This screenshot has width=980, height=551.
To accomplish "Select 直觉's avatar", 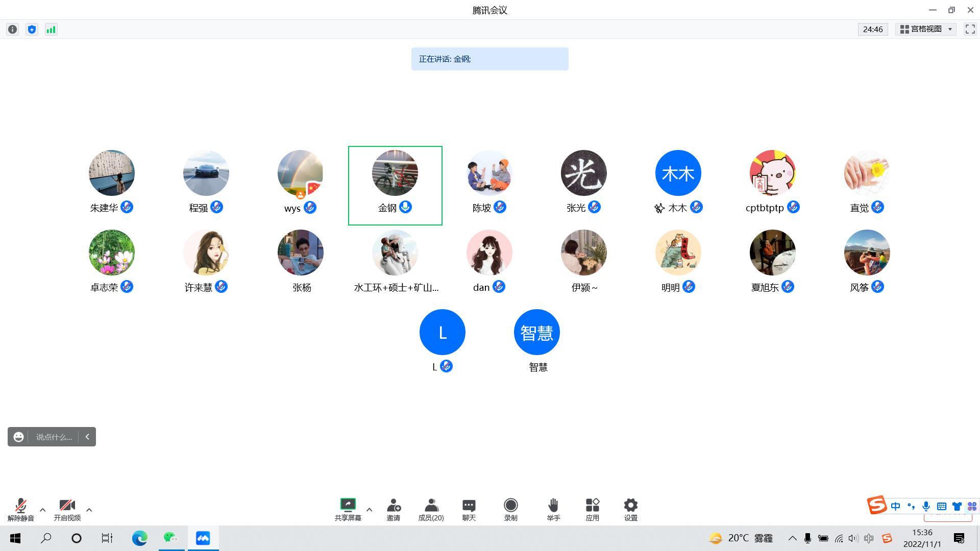I will [x=867, y=173].
